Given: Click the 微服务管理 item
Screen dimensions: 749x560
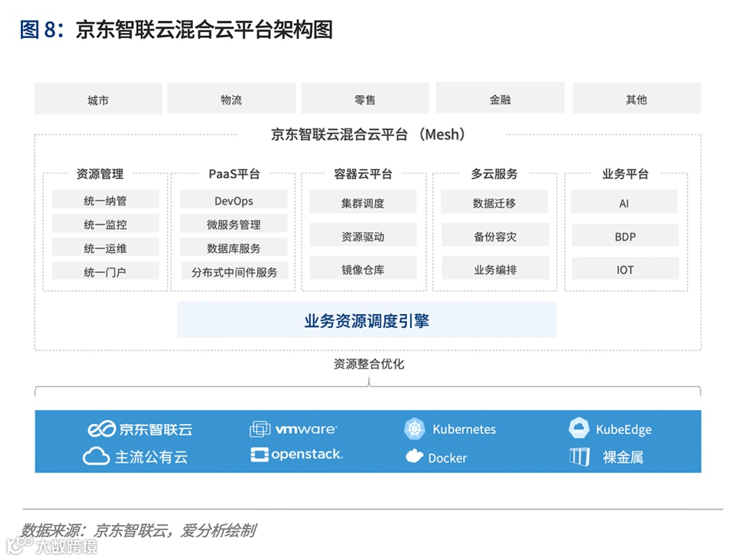Looking at the screenshot, I should pos(234,223).
